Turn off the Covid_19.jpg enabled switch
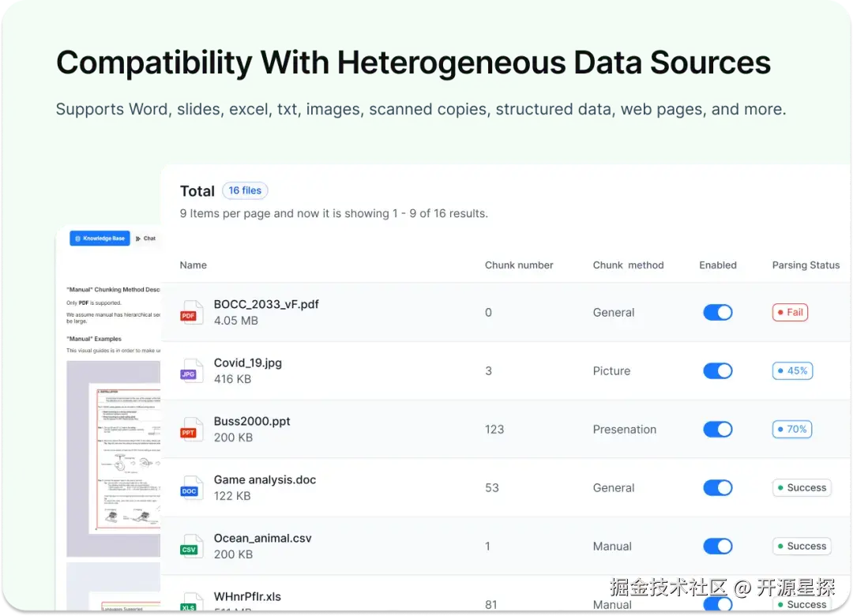The width and height of the screenshot is (853, 616). (717, 370)
